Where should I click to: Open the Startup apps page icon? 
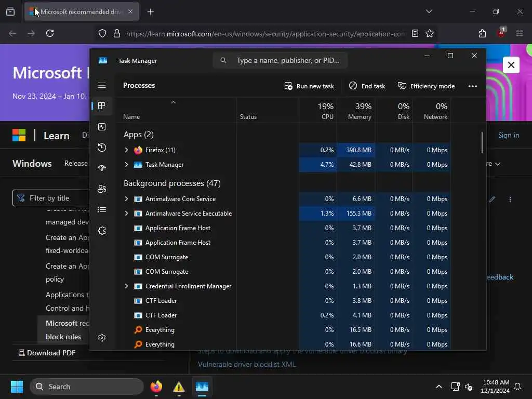tap(102, 168)
